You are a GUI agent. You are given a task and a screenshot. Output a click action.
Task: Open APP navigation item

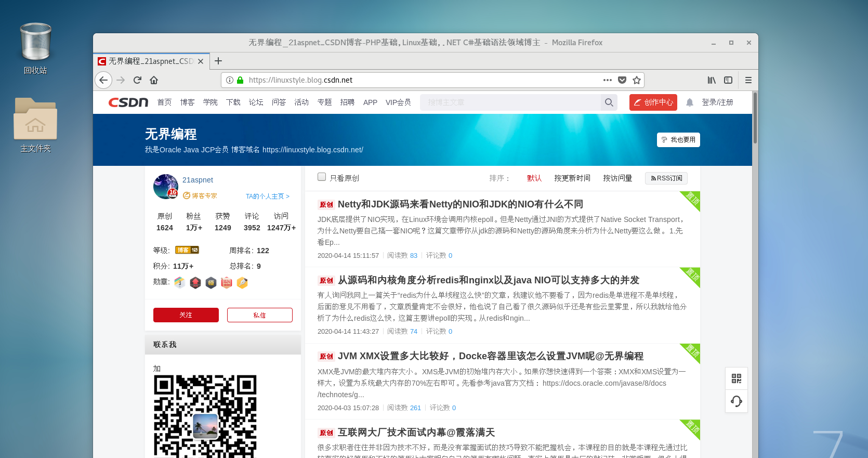point(370,102)
